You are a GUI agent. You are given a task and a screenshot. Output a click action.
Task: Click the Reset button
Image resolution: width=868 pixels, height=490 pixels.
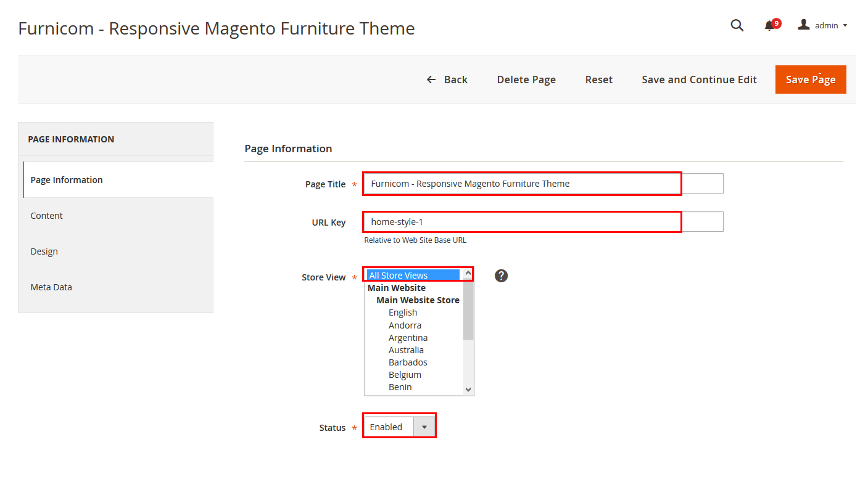(599, 80)
